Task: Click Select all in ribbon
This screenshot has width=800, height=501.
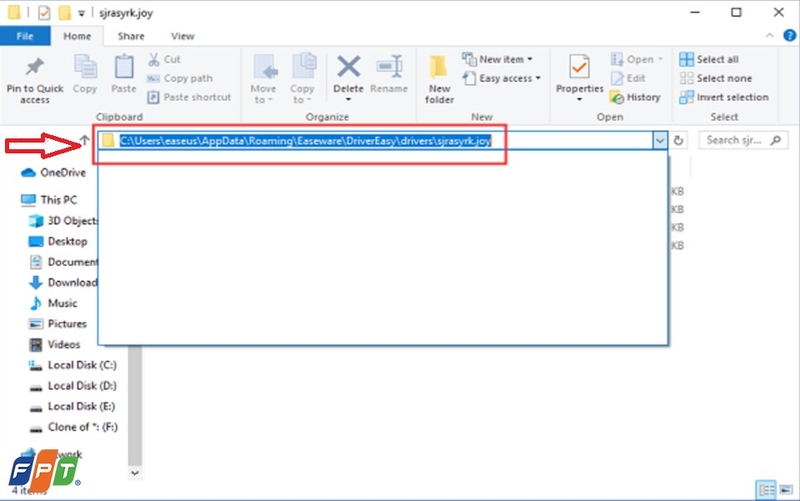Action: 709,59
